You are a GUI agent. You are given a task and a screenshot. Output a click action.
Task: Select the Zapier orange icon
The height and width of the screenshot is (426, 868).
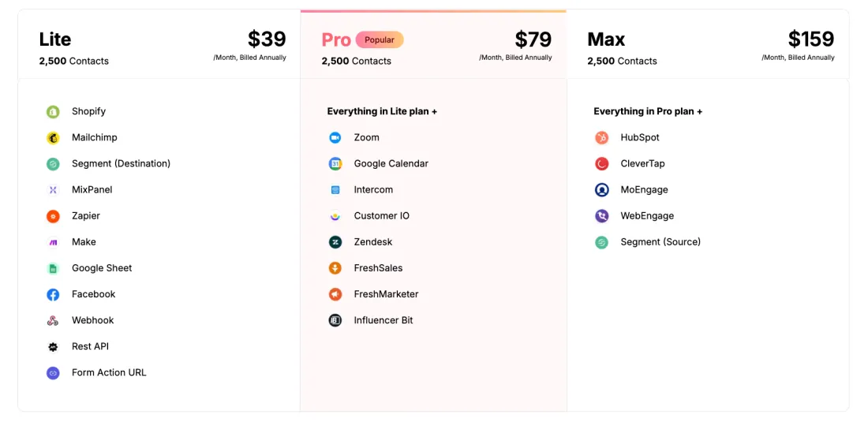[x=53, y=216]
